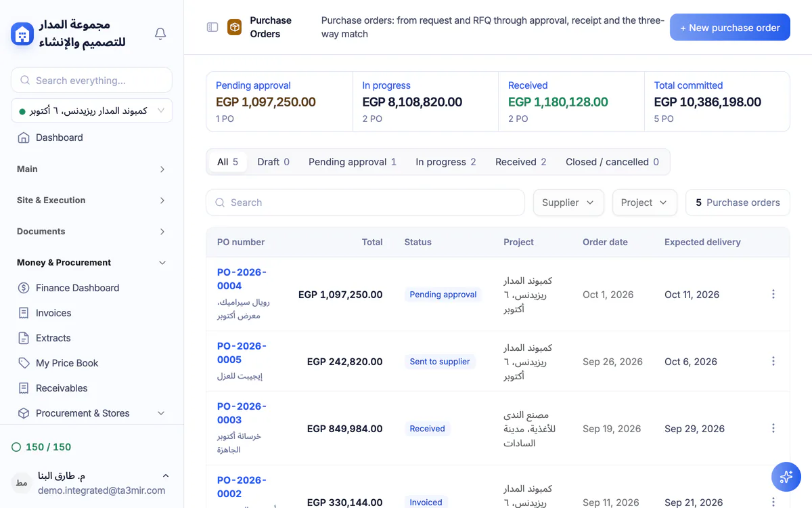This screenshot has height=508, width=812.
Task: Expand the Documents section
Action: point(91,232)
